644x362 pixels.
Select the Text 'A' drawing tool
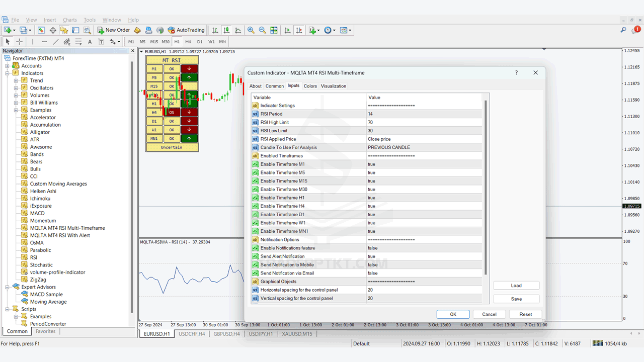tap(90, 42)
